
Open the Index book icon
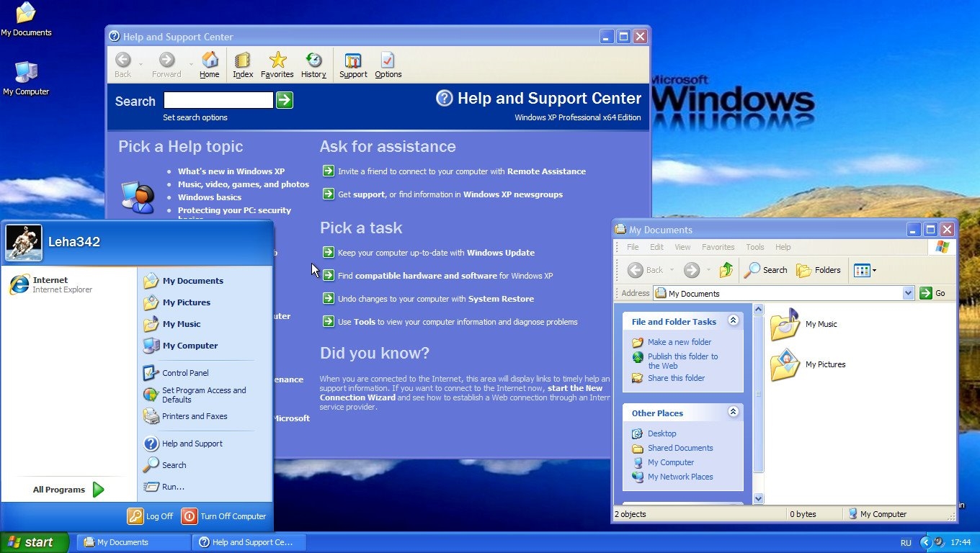coord(243,60)
